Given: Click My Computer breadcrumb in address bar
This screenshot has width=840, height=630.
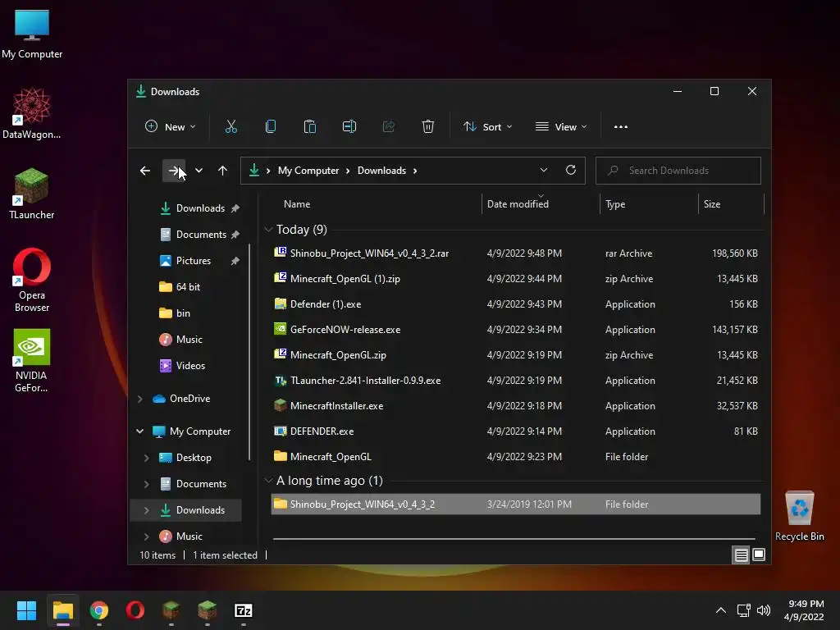Looking at the screenshot, I should tap(308, 171).
